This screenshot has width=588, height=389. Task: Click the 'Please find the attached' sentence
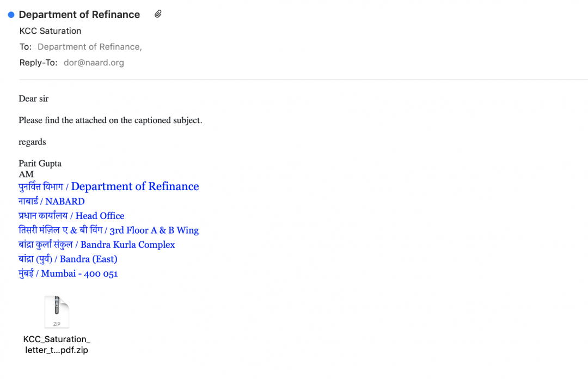click(110, 120)
